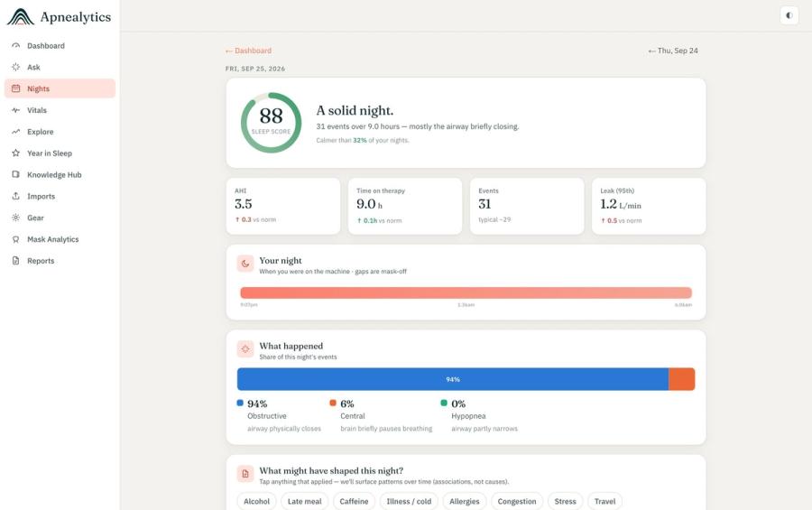This screenshot has height=510, width=812.
Task: Select the Vitals pulse icon
Action: [x=16, y=110]
